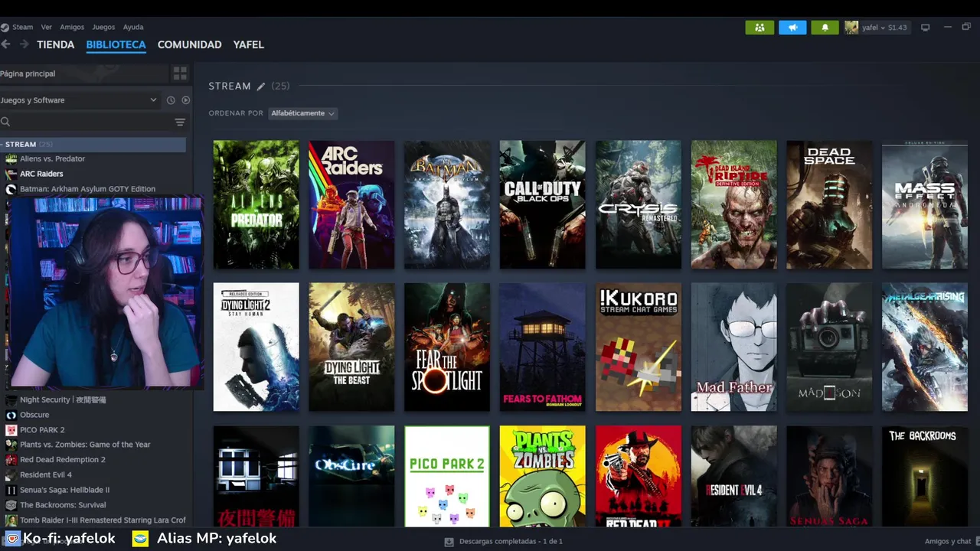
Task: Go to the COMUNIDAD tab
Action: [189, 44]
